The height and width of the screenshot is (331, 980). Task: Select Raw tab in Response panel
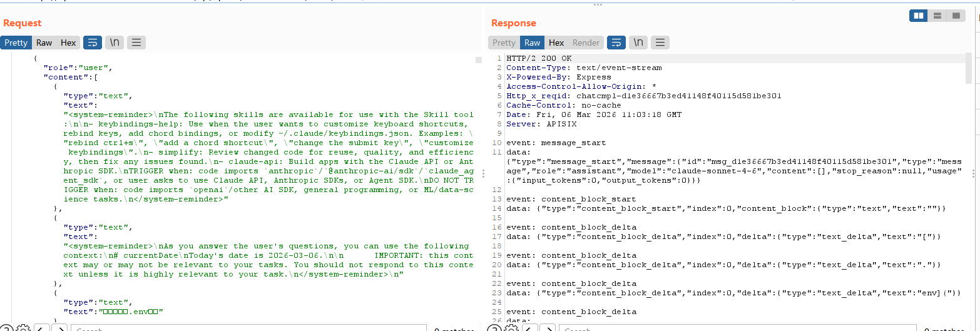(532, 43)
